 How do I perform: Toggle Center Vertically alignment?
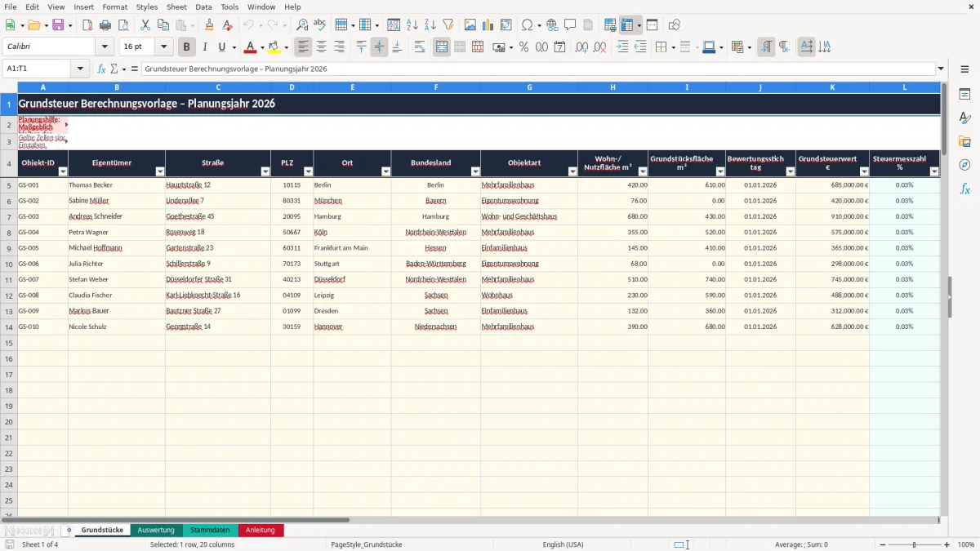pyautogui.click(x=379, y=47)
